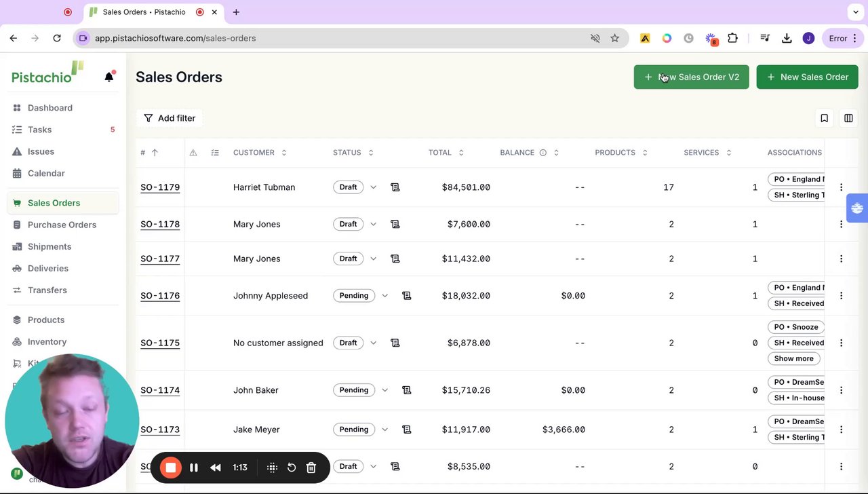868x494 pixels.
Task: Open the three-dot menu for SO-1175
Action: (x=841, y=343)
